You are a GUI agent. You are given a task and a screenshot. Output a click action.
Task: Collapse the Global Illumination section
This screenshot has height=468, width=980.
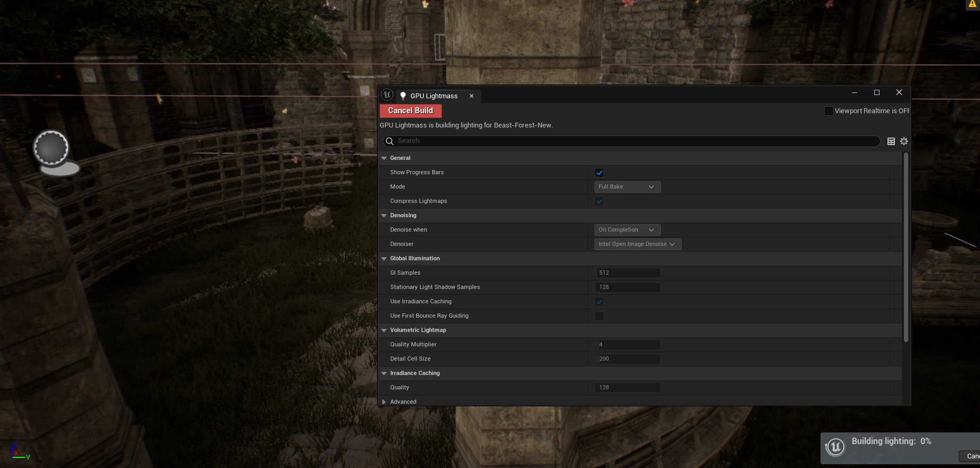[x=384, y=259]
